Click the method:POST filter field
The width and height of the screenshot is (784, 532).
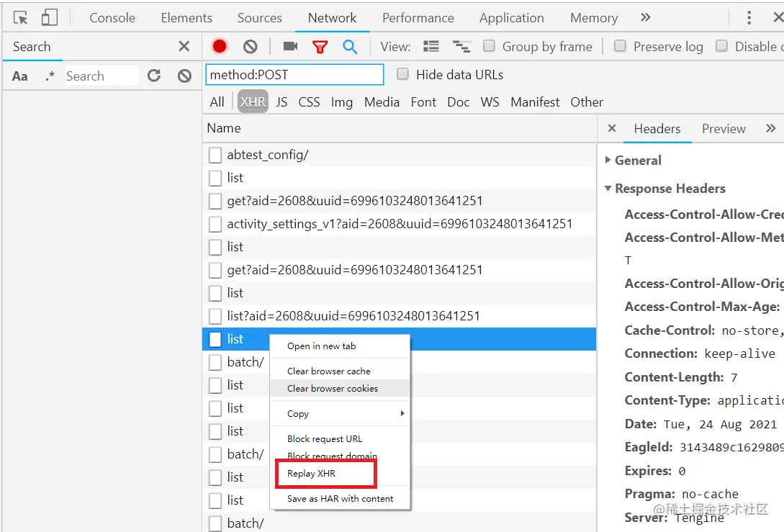click(294, 74)
